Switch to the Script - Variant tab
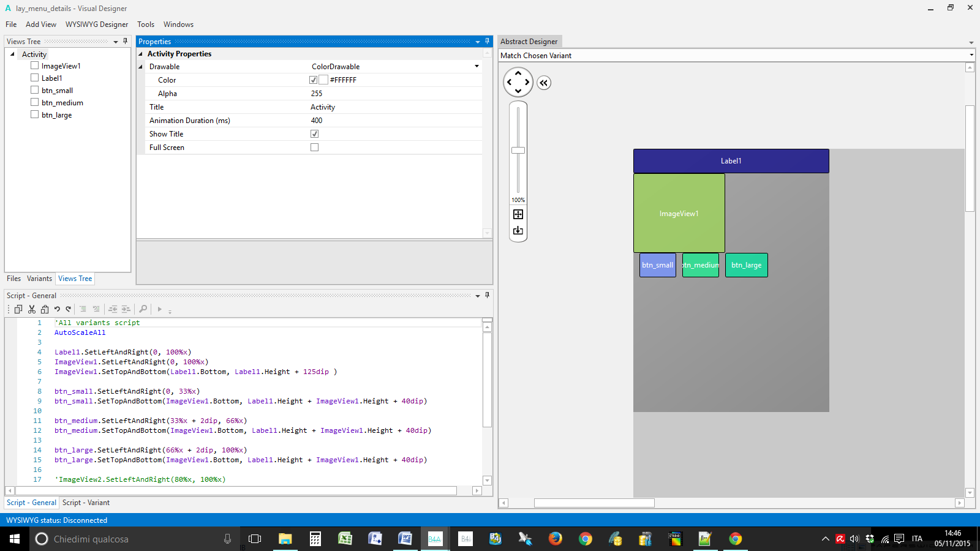 (x=86, y=503)
